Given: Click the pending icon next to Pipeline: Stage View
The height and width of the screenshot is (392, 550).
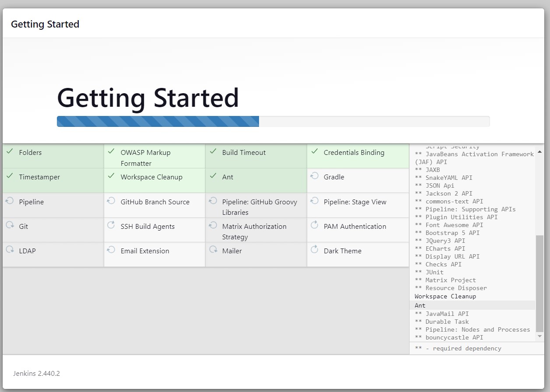Looking at the screenshot, I should pyautogui.click(x=314, y=201).
